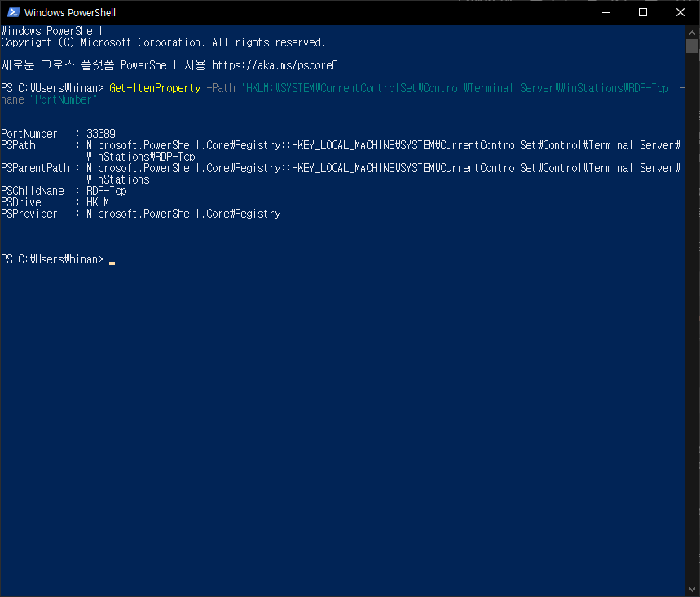Click the PSChildName value RDP-Tcp

click(x=107, y=191)
